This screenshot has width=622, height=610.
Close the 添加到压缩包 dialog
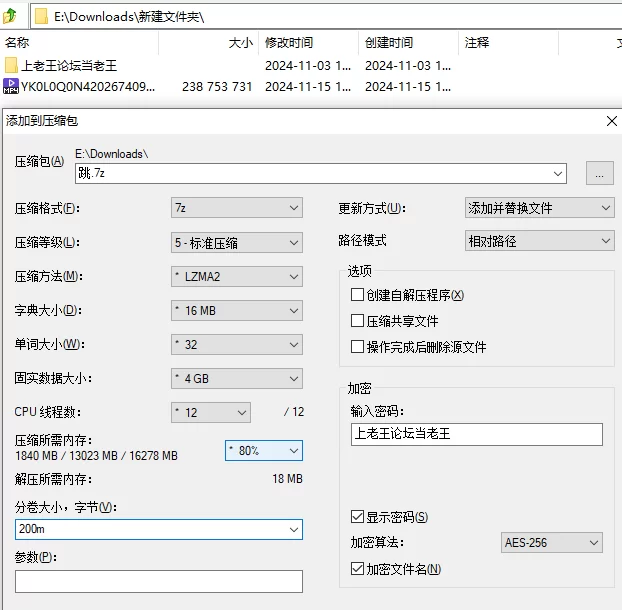(612, 121)
